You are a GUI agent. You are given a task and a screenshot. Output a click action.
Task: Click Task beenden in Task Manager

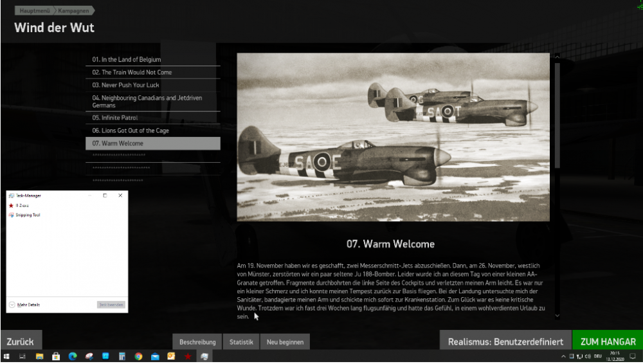point(111,305)
